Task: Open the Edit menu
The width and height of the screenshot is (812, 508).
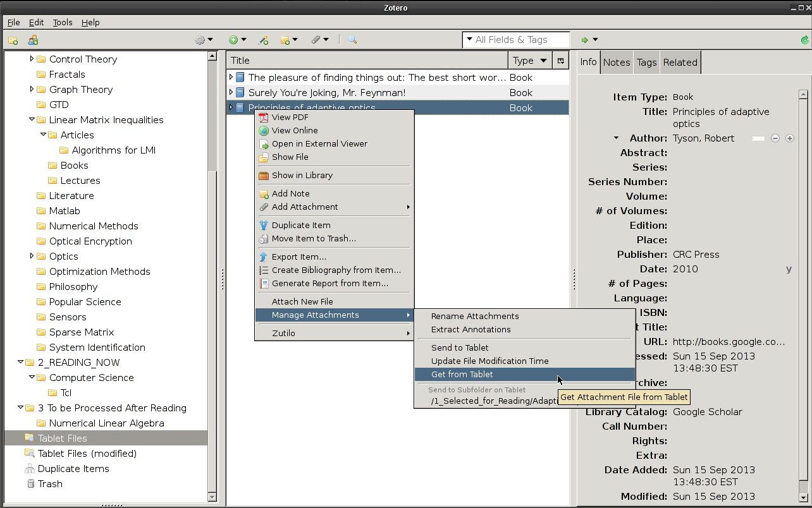Action: click(x=37, y=22)
